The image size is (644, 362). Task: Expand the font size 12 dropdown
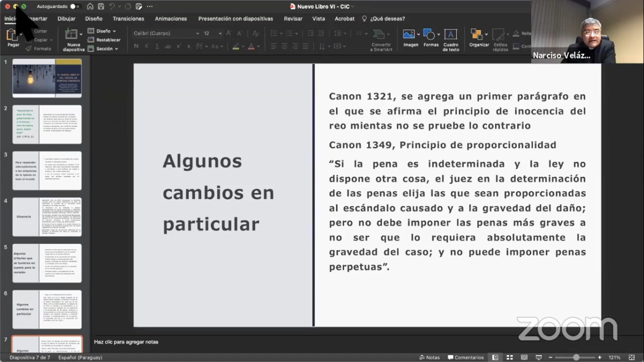pyautogui.click(x=220, y=33)
